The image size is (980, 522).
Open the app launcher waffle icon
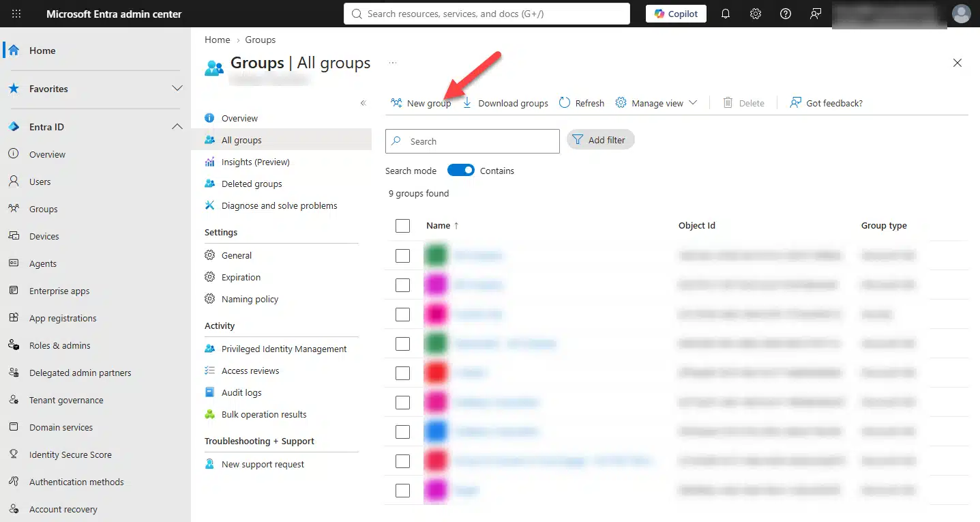tap(16, 14)
